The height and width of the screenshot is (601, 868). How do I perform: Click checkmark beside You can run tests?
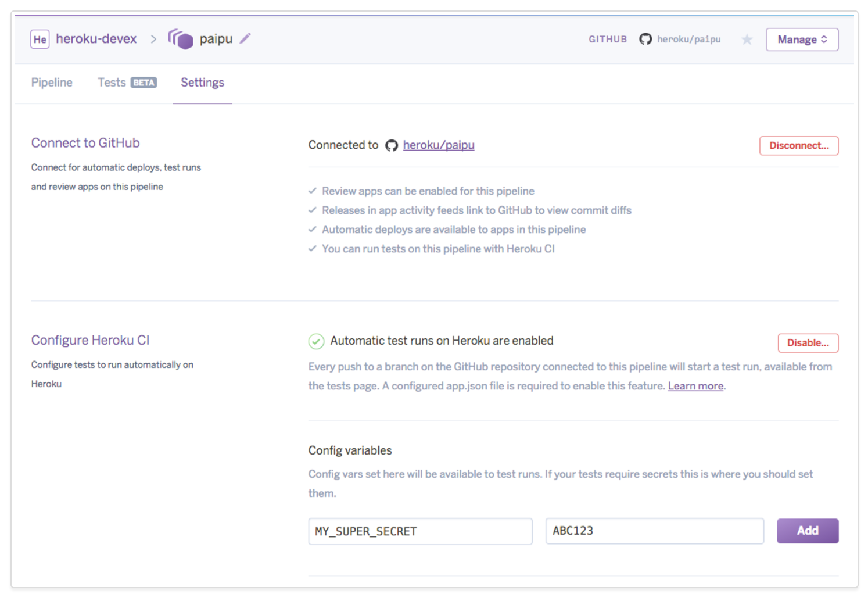pos(313,248)
